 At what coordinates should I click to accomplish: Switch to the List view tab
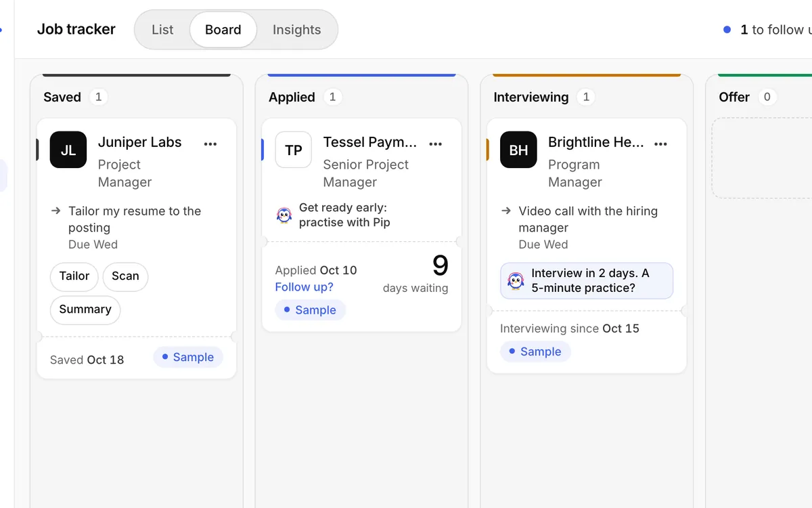pyautogui.click(x=162, y=30)
